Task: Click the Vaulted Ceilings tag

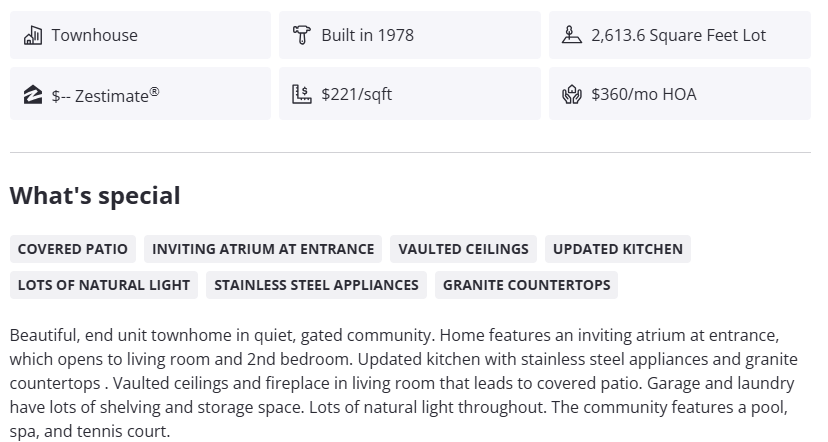Action: pos(463,249)
